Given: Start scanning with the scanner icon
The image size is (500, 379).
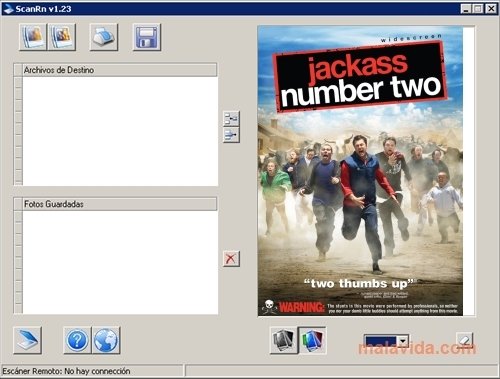Looking at the screenshot, I should [27, 340].
